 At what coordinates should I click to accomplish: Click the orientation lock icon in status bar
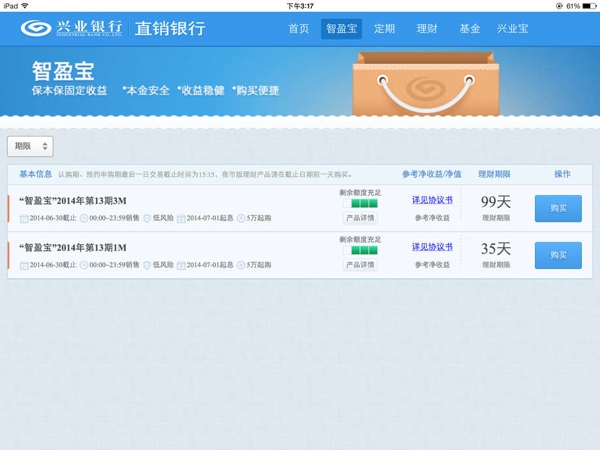tap(559, 6)
